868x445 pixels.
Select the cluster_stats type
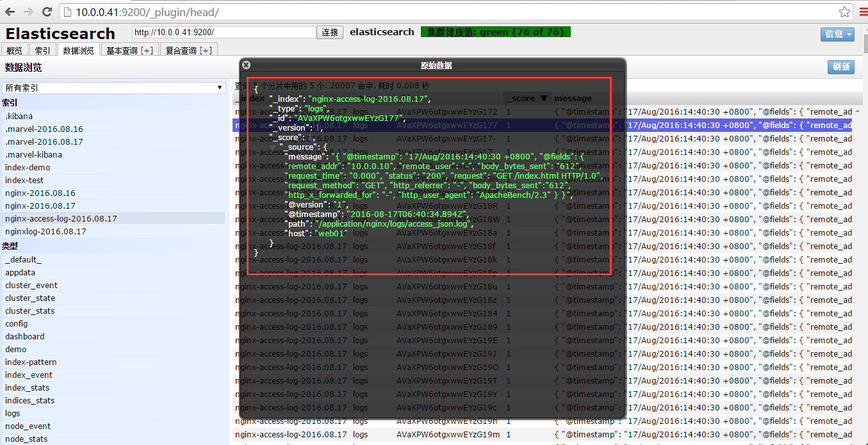coord(113,311)
